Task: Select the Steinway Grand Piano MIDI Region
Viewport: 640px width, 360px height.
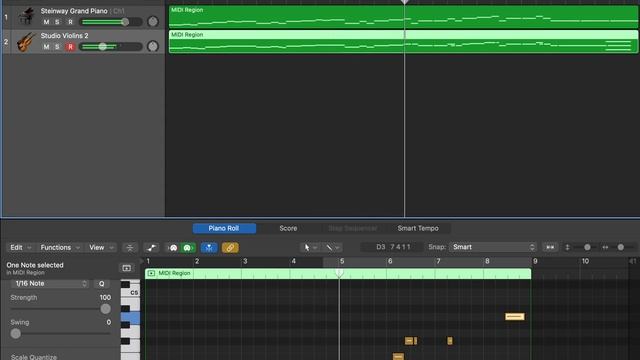Action: click(403, 17)
